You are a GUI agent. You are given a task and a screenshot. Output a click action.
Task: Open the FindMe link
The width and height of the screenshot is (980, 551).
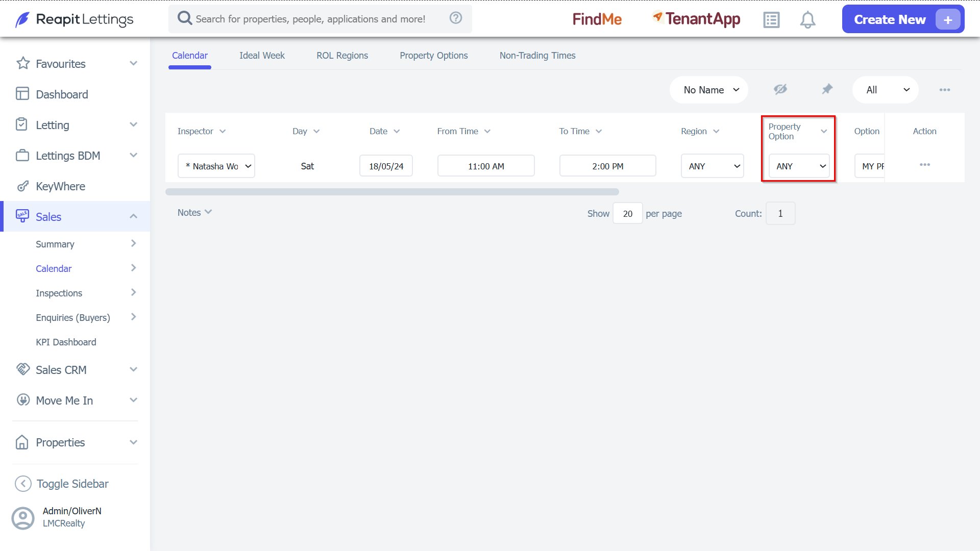coord(597,19)
